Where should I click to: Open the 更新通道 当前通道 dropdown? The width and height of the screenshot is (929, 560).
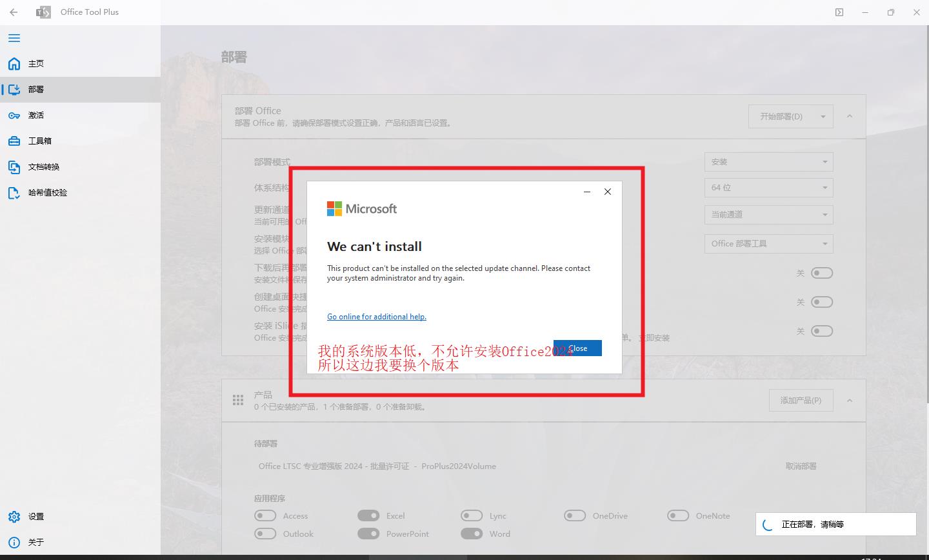768,214
